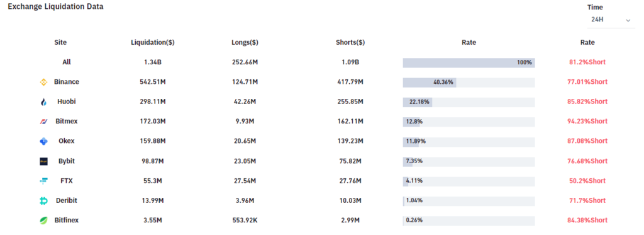Image resolution: width=644 pixels, height=235 pixels.
Task: Click the Longs($) column header
Action: 245,42
